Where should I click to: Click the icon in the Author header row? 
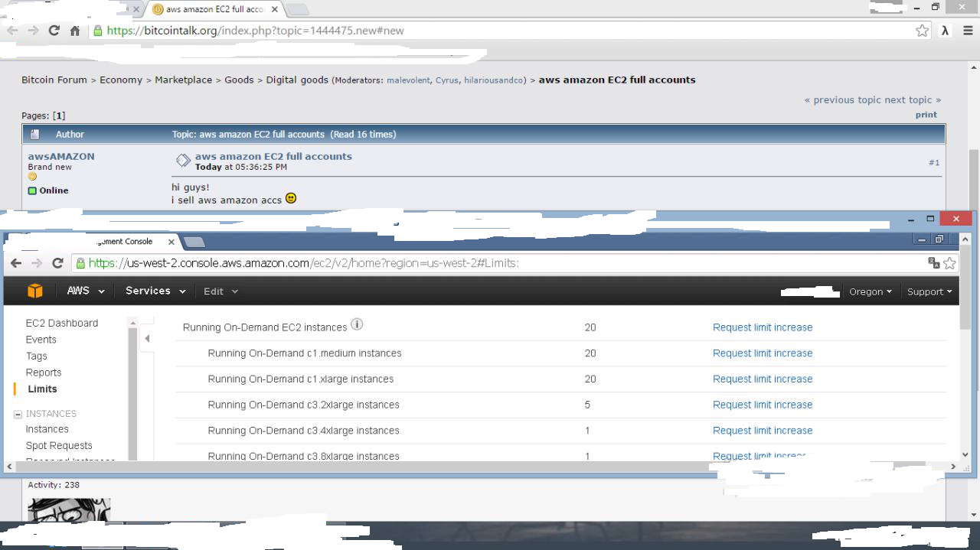coord(34,135)
